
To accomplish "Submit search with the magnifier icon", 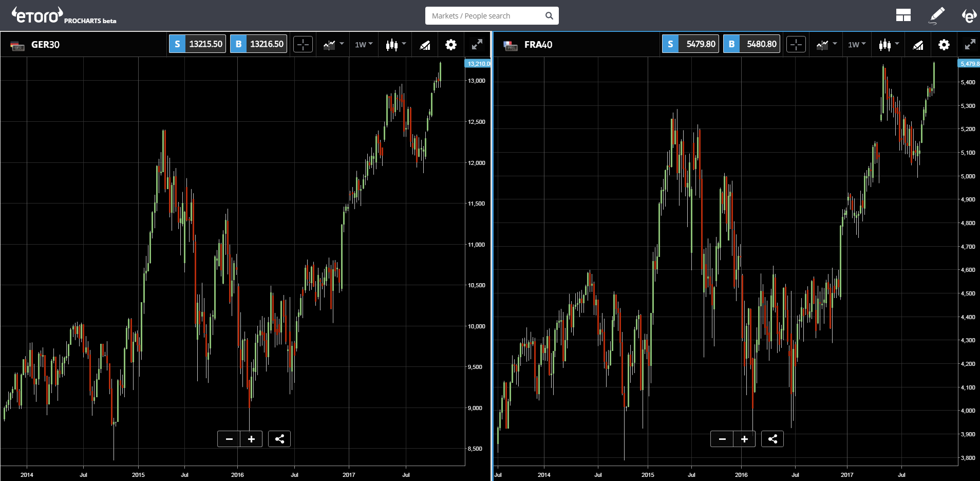I will click(549, 16).
